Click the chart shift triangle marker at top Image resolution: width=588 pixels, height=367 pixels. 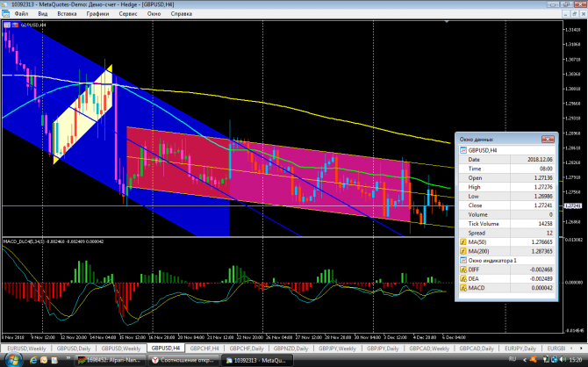(x=446, y=22)
